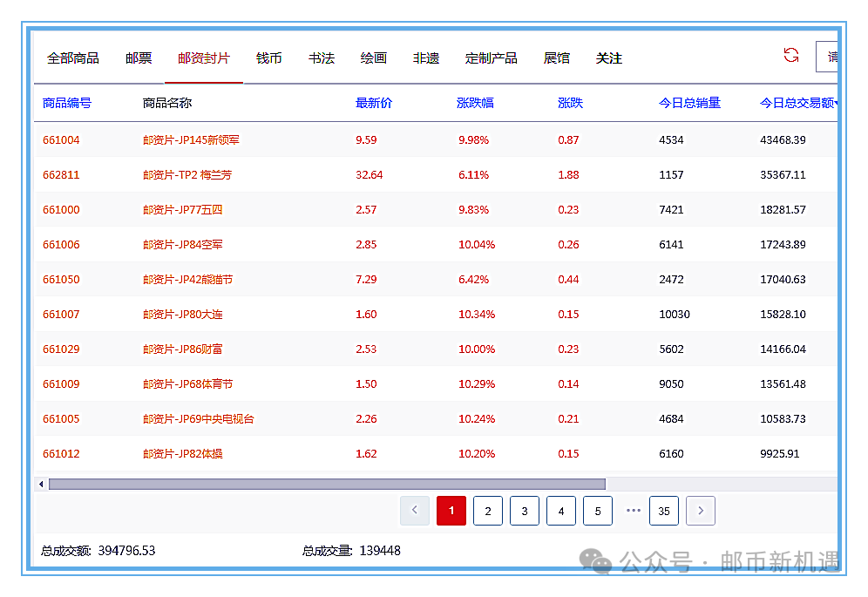Select the 邮资封片 tab
868x597 pixels.
(x=204, y=58)
